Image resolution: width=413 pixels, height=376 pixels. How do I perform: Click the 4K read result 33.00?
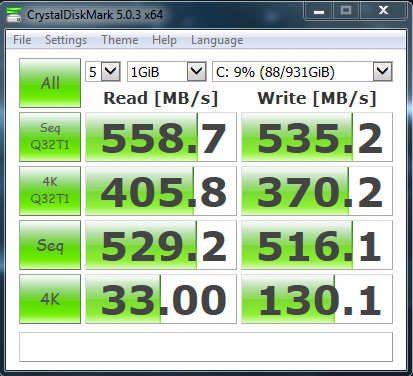[x=161, y=299]
